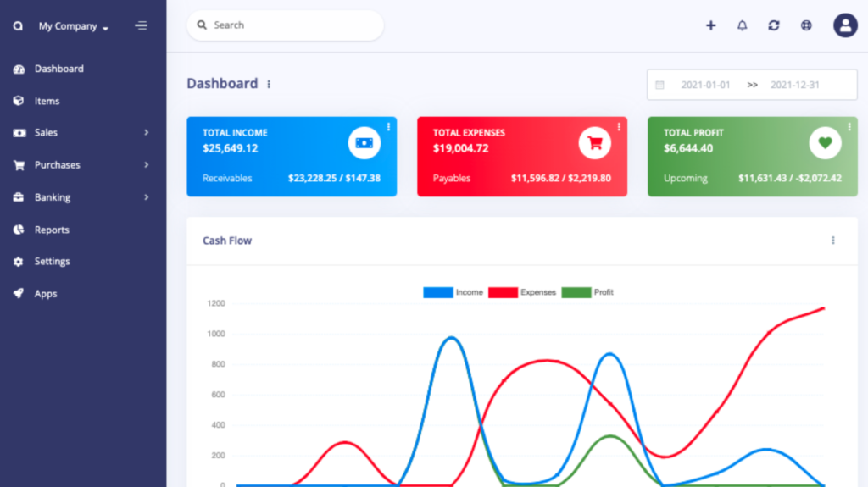Focus the Search input field
Image resolution: width=868 pixels, height=487 pixels.
285,25
